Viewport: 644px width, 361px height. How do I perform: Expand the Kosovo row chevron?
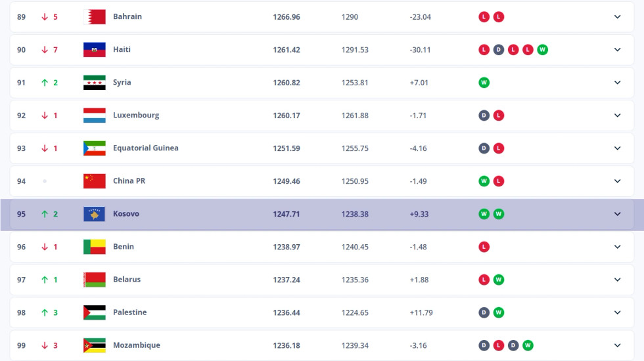point(617,214)
